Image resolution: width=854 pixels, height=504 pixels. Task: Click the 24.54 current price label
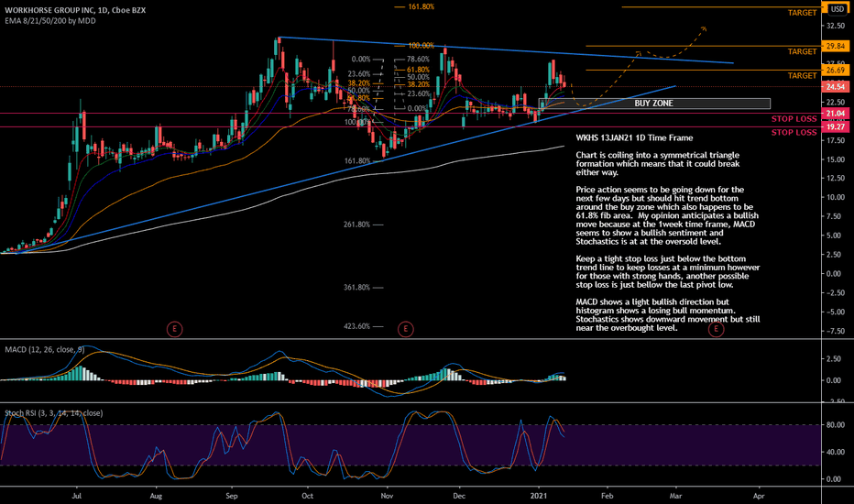click(x=835, y=87)
